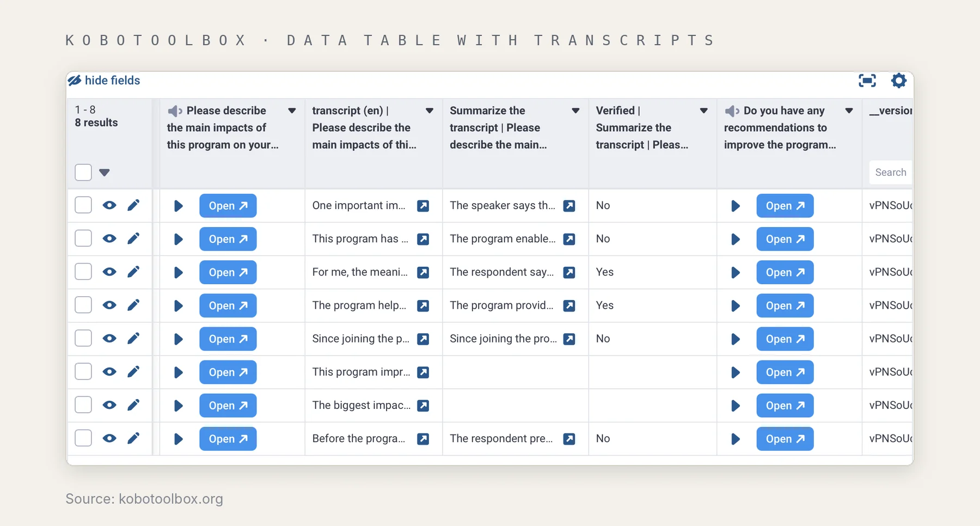Image resolution: width=980 pixels, height=526 pixels.
Task: Select checkbox for 'For me, the meani...' row
Action: coord(83,272)
